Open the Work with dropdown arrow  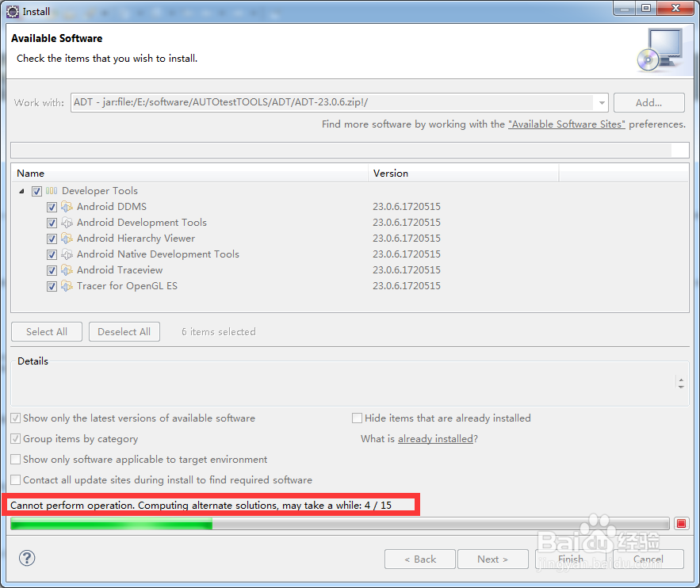point(602,102)
